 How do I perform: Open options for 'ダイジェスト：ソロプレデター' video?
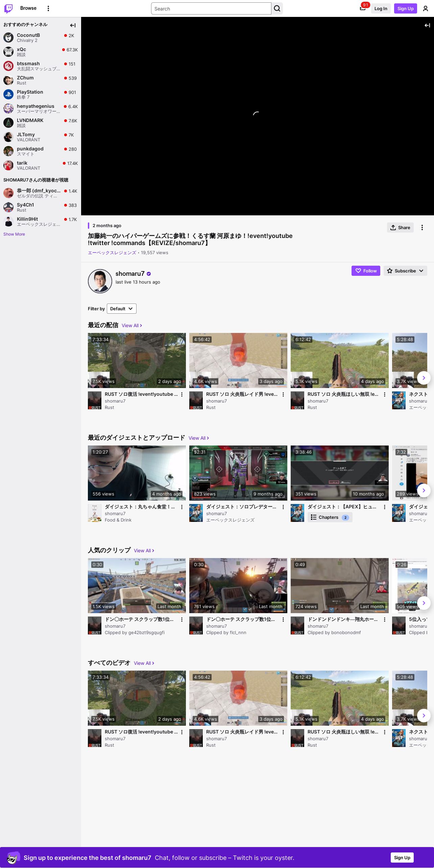click(x=283, y=507)
